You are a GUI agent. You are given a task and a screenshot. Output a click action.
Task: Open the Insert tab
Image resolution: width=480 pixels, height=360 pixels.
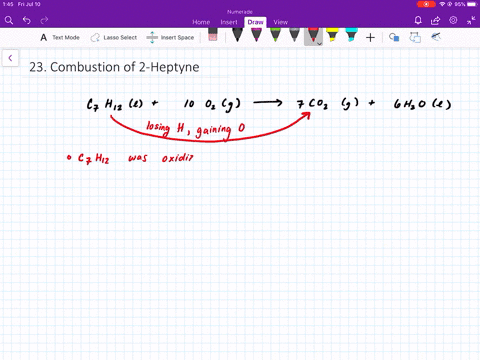tap(229, 22)
